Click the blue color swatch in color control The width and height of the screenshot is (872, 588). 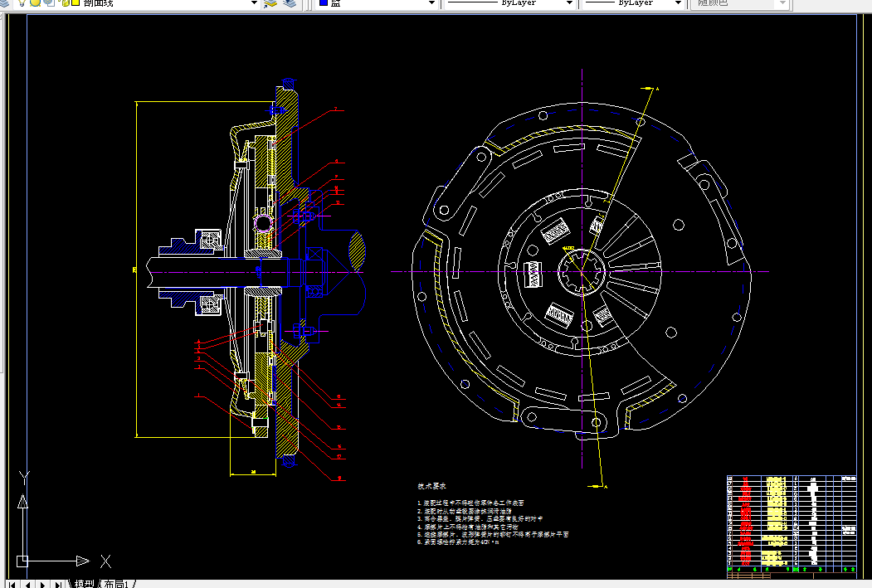pos(323,2)
